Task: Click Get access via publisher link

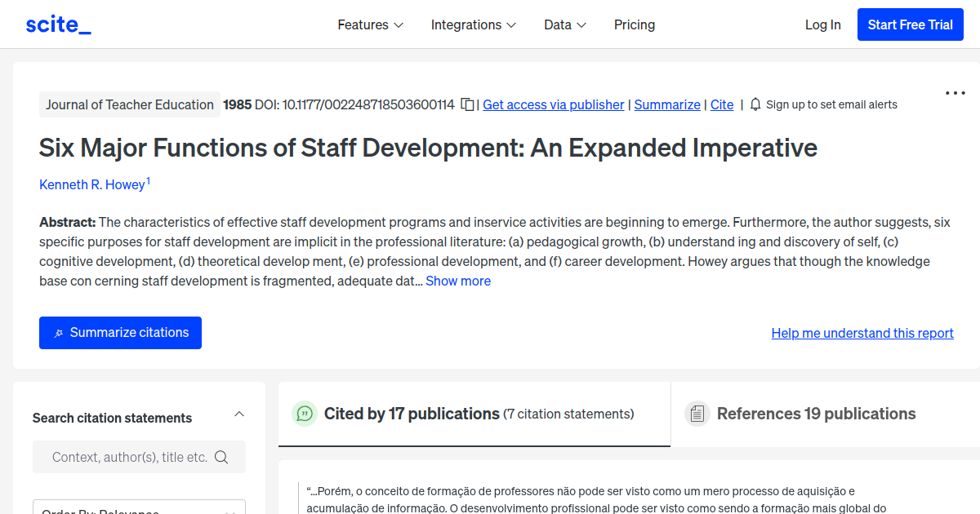Action: tap(554, 104)
